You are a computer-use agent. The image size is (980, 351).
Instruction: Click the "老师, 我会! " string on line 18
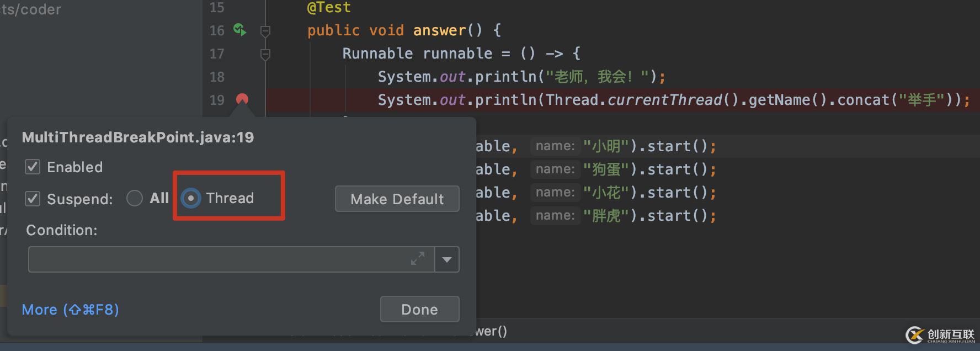[598, 77]
